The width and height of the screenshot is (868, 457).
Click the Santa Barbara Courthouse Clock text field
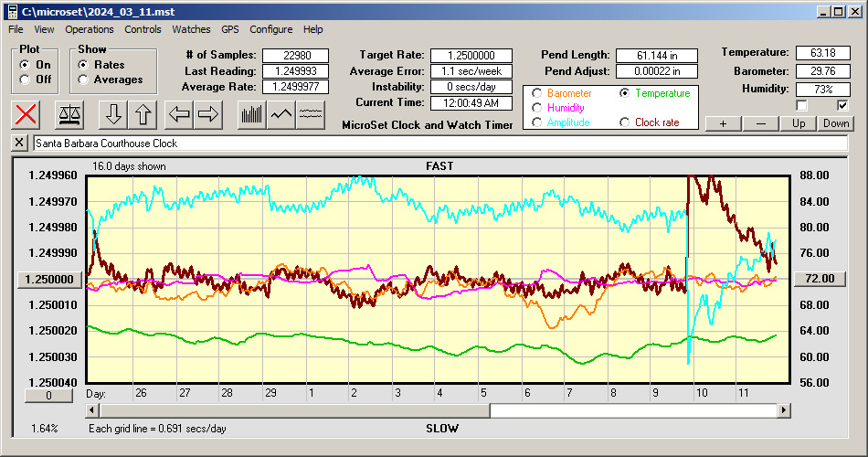pos(439,143)
